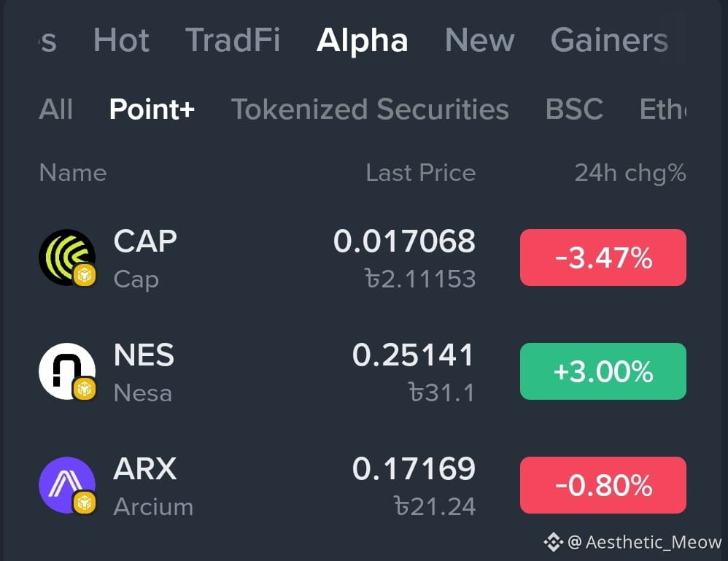Filter by BSC chain

click(574, 109)
